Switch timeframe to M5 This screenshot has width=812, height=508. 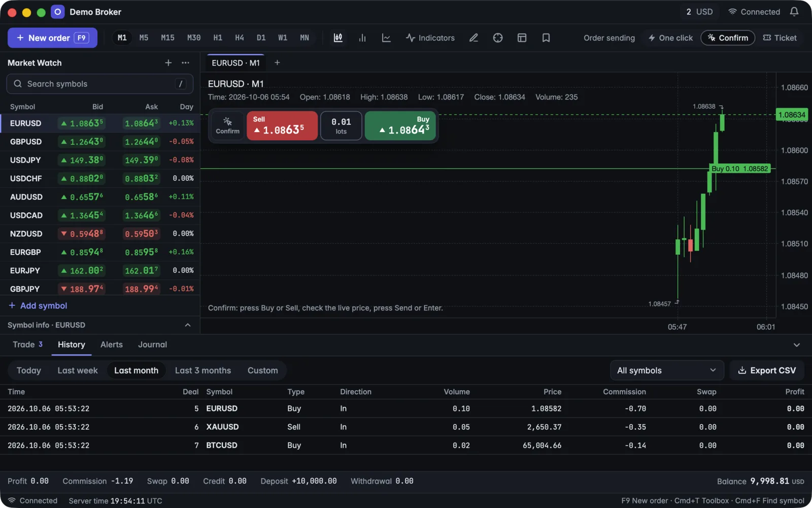tap(144, 38)
